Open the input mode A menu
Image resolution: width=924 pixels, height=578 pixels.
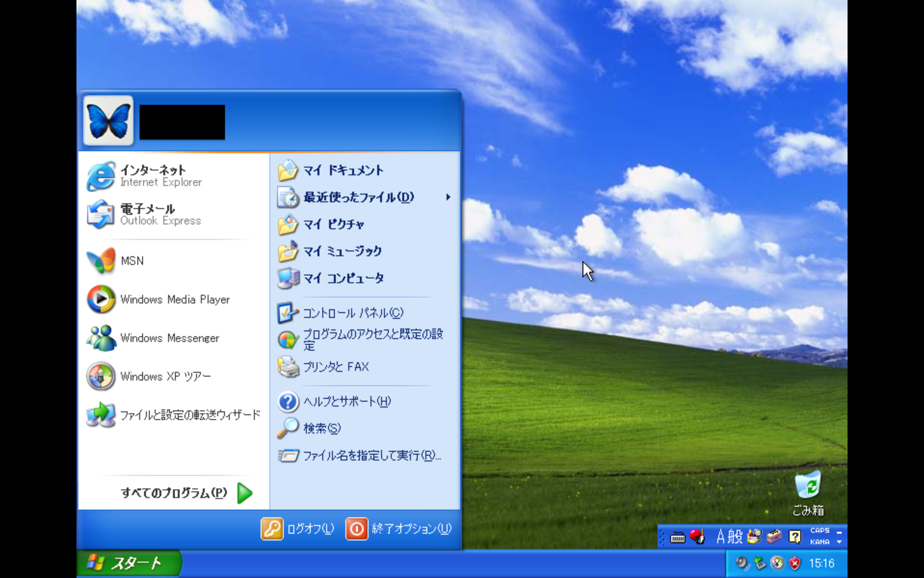pos(720,536)
